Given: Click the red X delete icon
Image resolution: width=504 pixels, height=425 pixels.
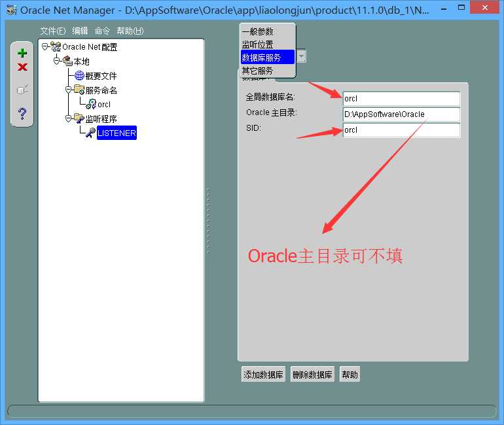Looking at the screenshot, I should tap(22, 67).
